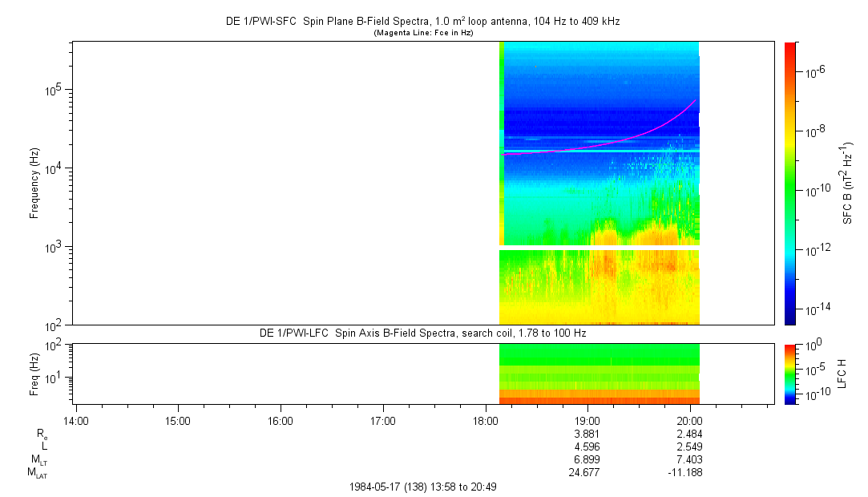Click the LFC H colorbar
The height and width of the screenshot is (497, 868).
[789, 374]
